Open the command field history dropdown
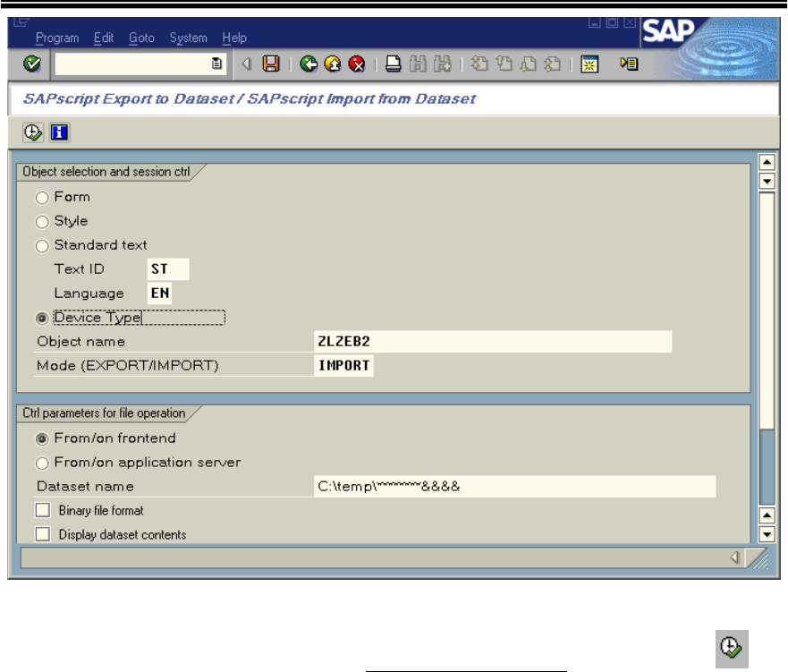788x672 pixels. tap(216, 64)
